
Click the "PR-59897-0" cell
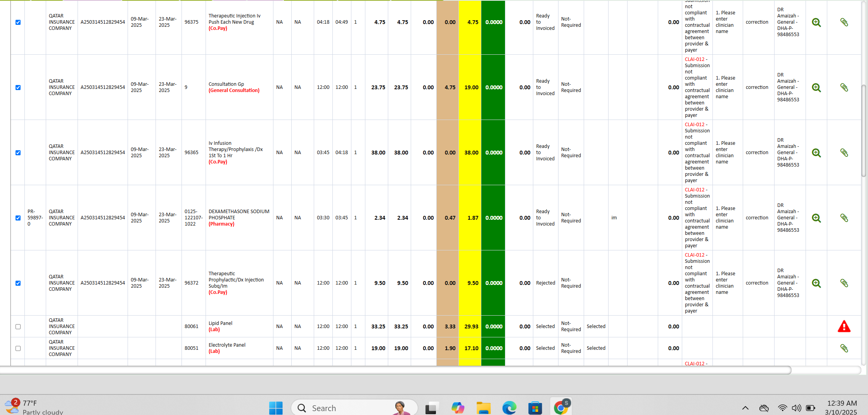point(35,218)
